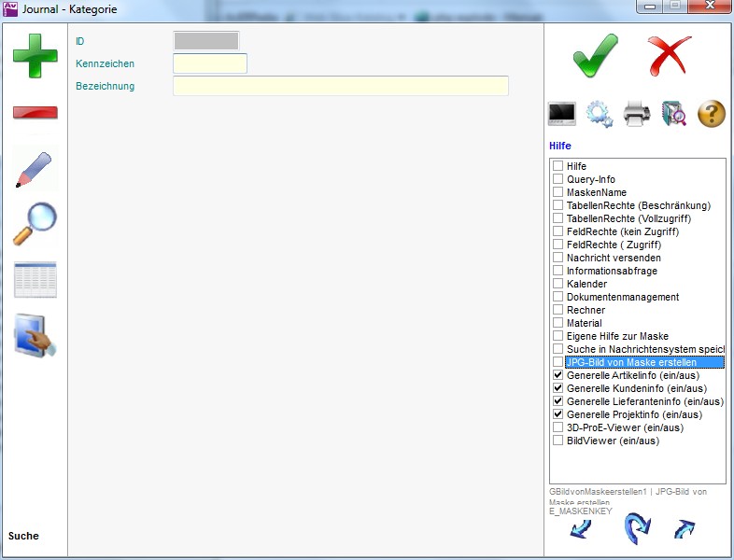
Task: Open the table list view icon
Action: pos(35,280)
